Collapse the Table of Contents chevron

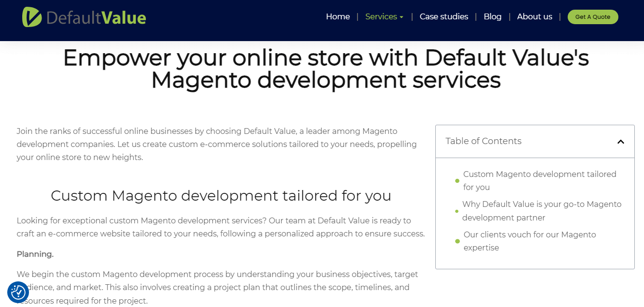pyautogui.click(x=621, y=142)
